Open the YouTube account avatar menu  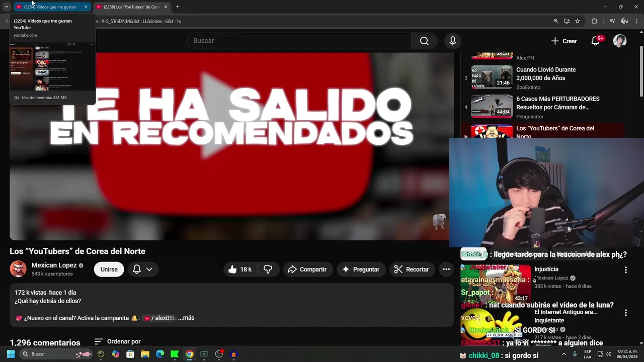(x=620, y=41)
